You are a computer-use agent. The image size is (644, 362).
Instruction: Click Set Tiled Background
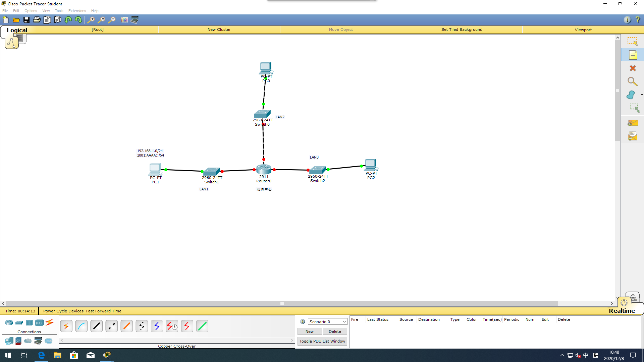pos(462,29)
